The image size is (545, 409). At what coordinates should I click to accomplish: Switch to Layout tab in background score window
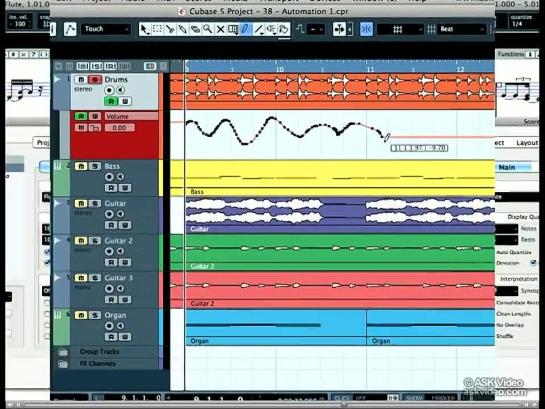coord(527,143)
